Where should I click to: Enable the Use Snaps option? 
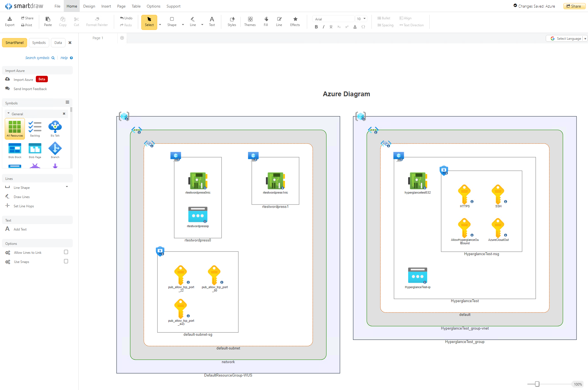pyautogui.click(x=66, y=261)
